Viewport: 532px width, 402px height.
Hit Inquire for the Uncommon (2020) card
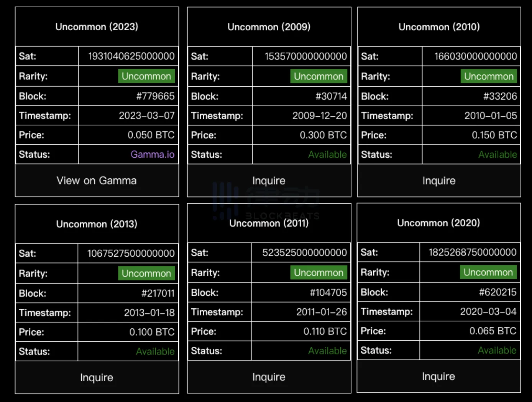(x=438, y=376)
